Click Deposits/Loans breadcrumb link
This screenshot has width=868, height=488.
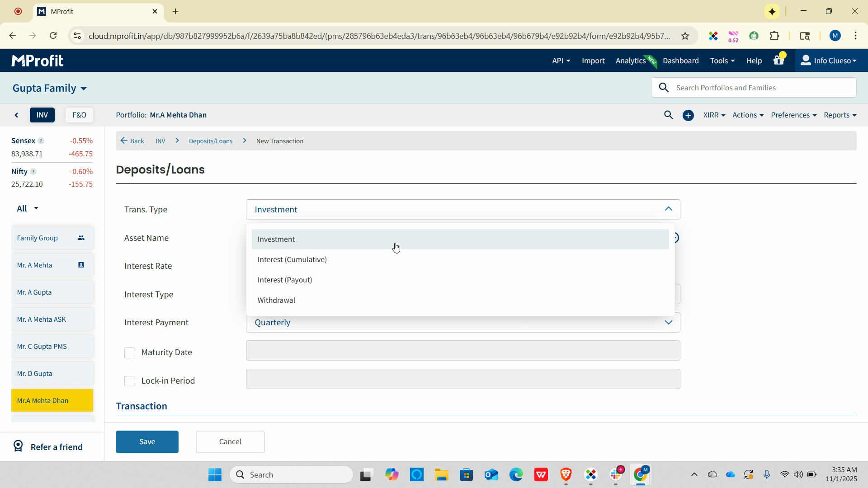click(211, 141)
